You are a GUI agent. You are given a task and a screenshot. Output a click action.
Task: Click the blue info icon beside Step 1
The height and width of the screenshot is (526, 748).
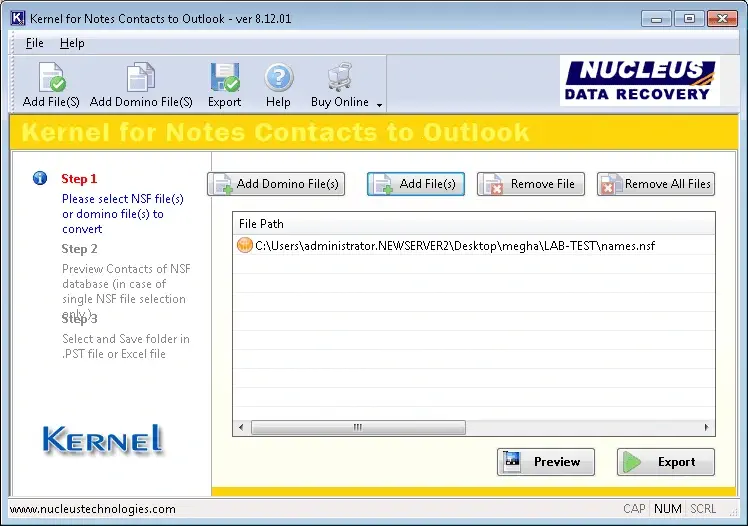[x=40, y=178]
